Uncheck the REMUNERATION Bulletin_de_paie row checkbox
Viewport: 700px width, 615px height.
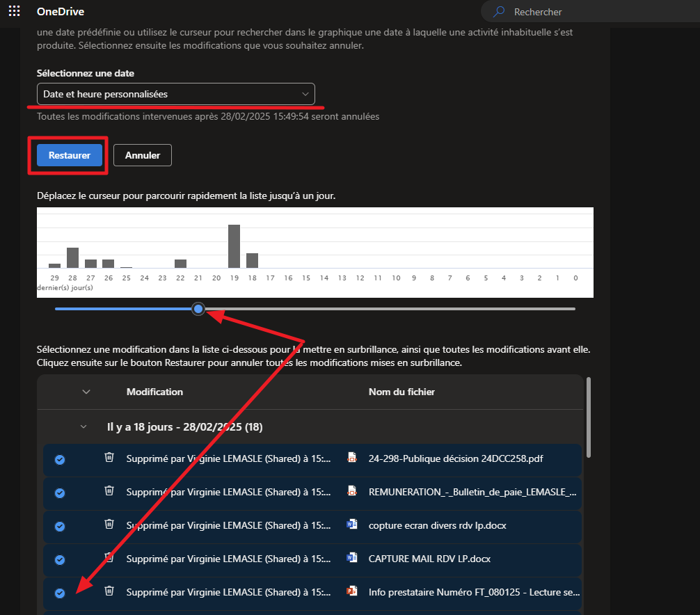pyautogui.click(x=60, y=493)
